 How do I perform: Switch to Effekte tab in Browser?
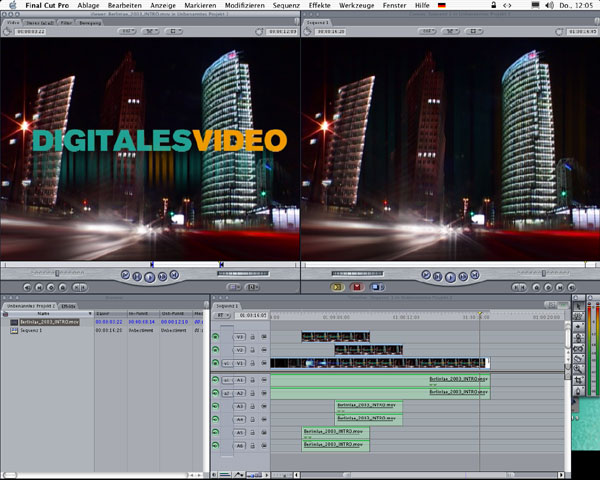(69, 306)
